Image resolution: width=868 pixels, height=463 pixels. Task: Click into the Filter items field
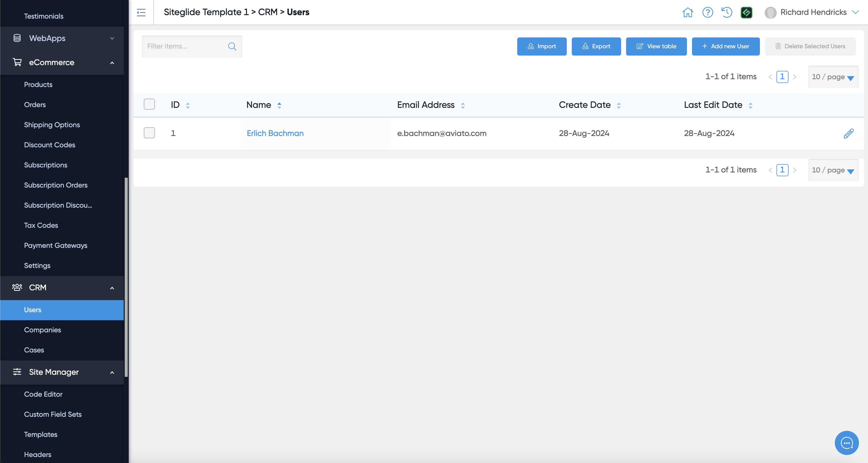[185, 47]
